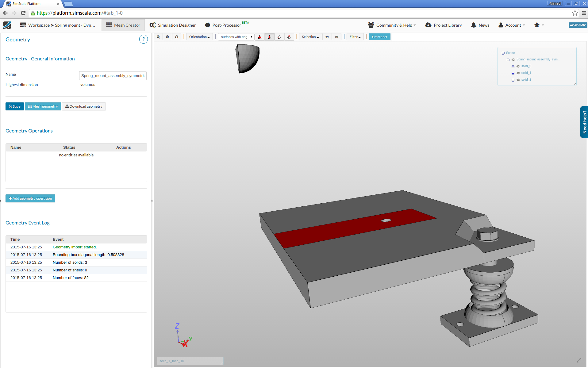Open the Need help? side tab

[x=584, y=122]
